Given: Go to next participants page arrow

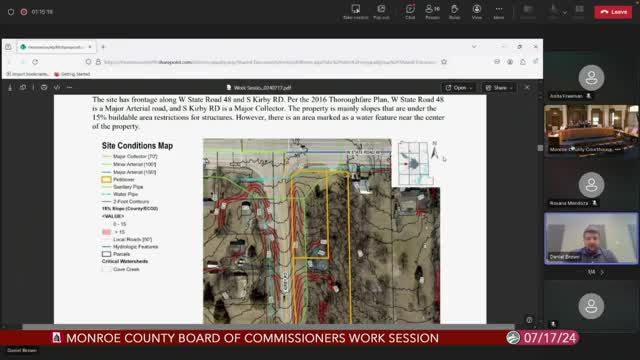Looking at the screenshot, I should pyautogui.click(x=602, y=272).
